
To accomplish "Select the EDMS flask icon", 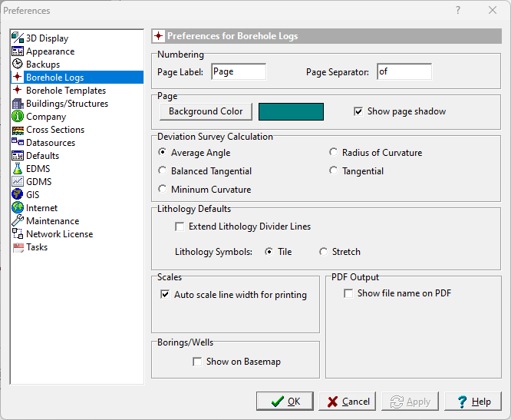I will coord(18,169).
